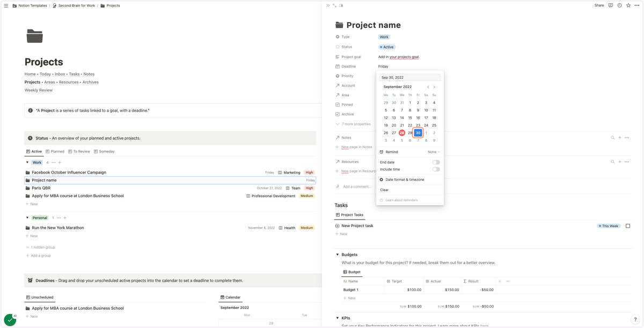This screenshot has width=644, height=328.
Task: Add a page via Notes section plus icon
Action: 620,137
